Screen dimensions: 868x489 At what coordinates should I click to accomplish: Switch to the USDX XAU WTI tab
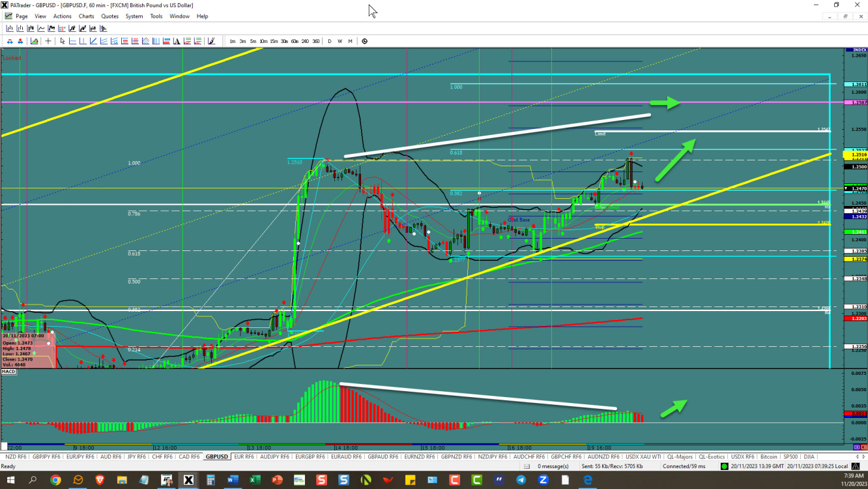pos(643,456)
